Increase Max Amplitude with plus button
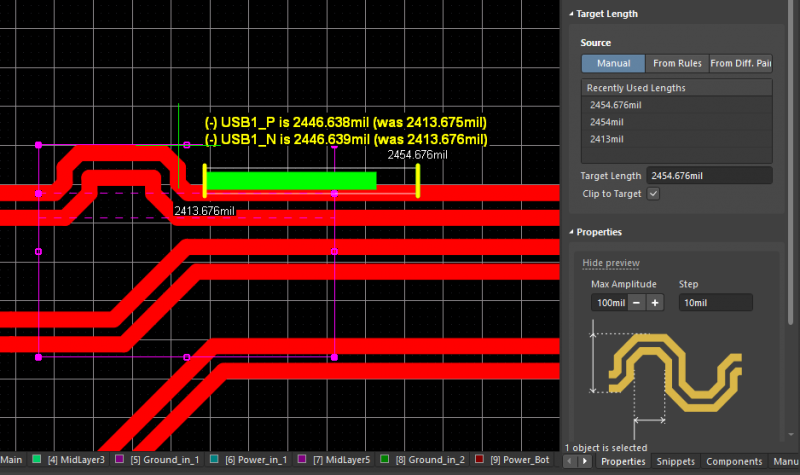Image resolution: width=800 pixels, height=475 pixels. pos(655,303)
